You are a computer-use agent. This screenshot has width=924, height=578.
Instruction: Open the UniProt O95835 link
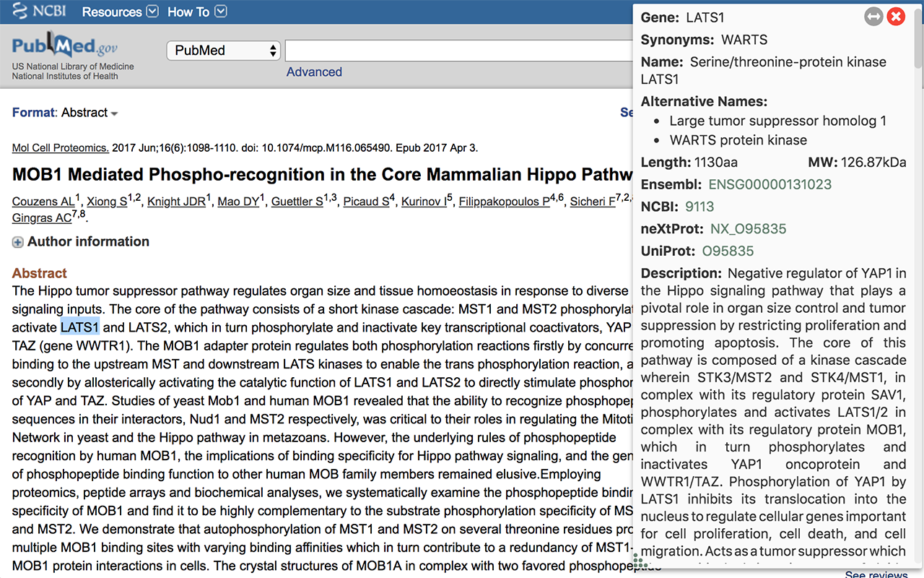point(728,251)
